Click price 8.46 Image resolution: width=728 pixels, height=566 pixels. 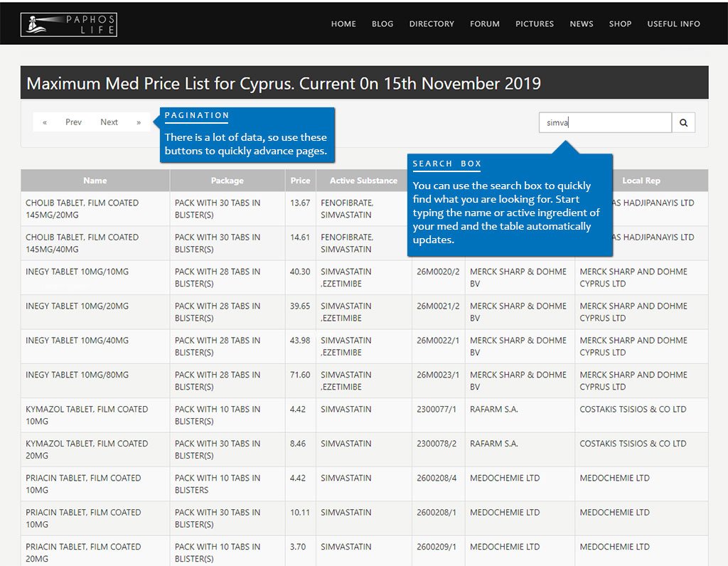click(298, 444)
